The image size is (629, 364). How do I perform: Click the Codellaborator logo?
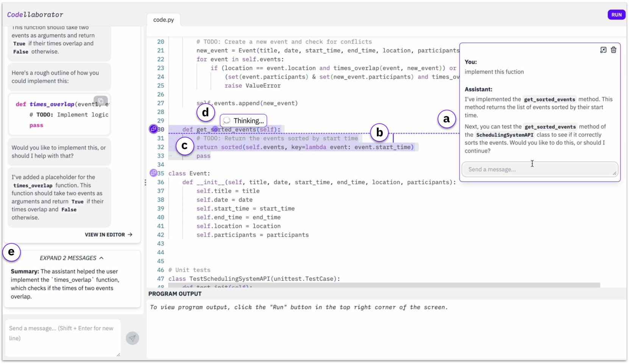click(35, 15)
